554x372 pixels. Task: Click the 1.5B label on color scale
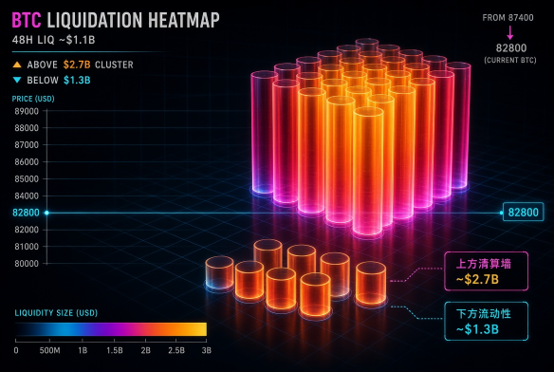[x=115, y=350]
